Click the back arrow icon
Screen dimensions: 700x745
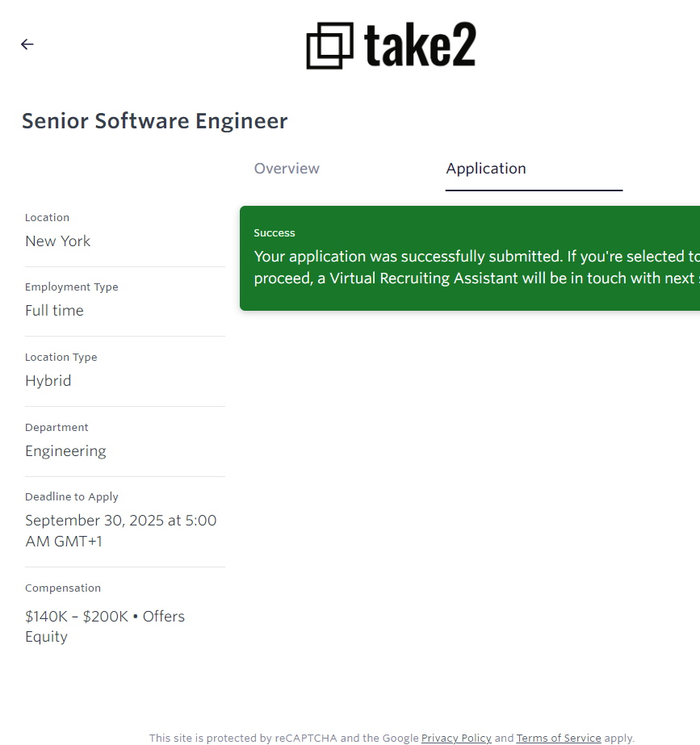(27, 44)
